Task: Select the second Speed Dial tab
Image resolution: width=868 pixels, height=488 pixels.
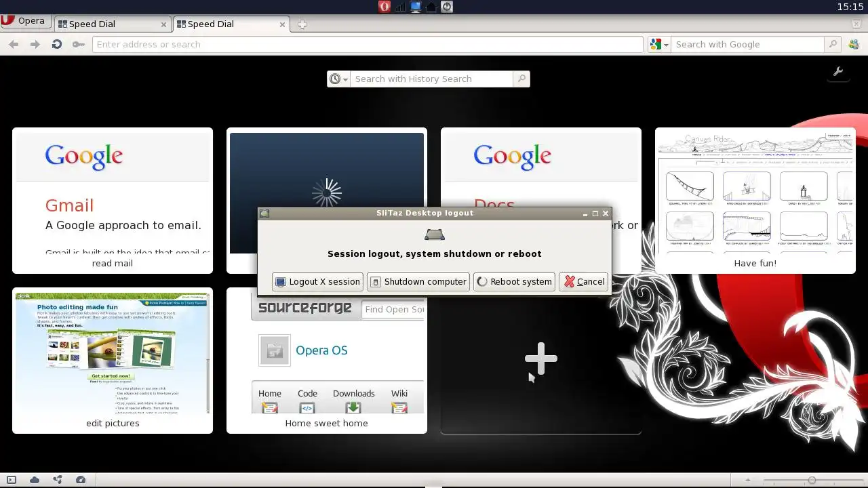Action: (231, 24)
